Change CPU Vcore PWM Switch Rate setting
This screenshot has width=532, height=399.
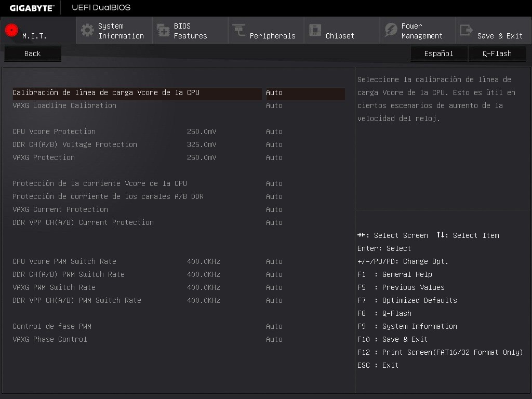click(x=274, y=261)
